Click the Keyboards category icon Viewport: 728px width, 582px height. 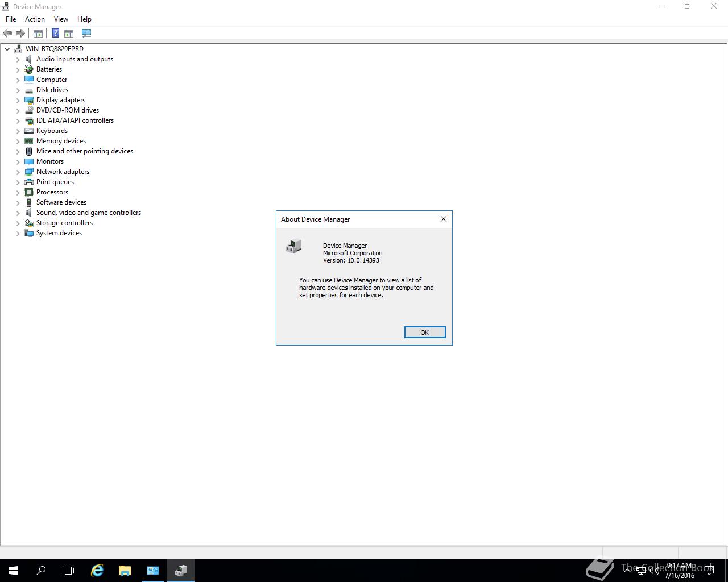point(29,131)
